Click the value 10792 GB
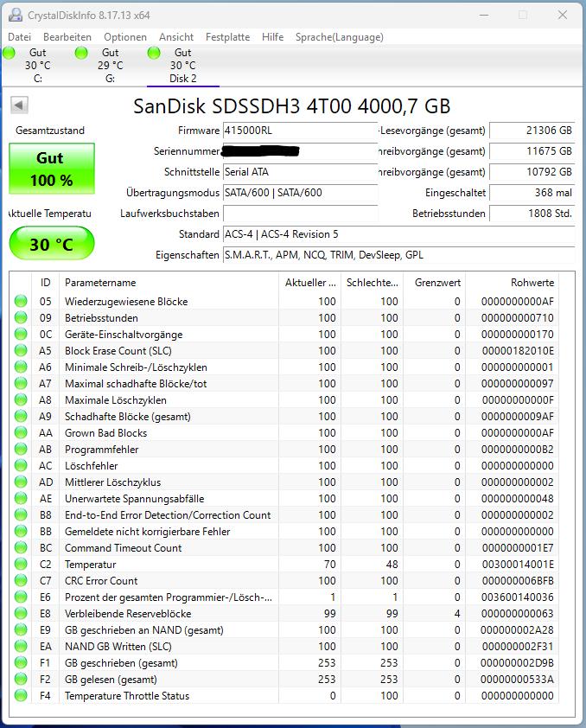Image resolution: width=586 pixels, height=728 pixels. coord(532,172)
